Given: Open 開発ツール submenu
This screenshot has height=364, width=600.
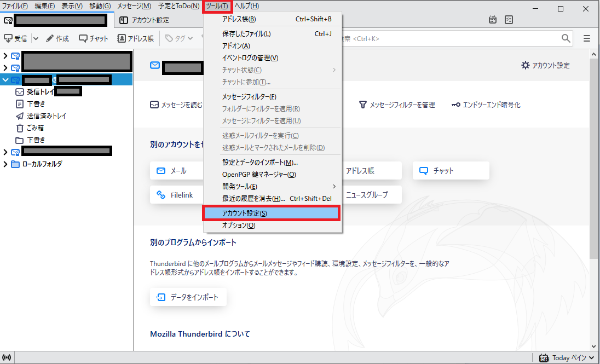Looking at the screenshot, I should coord(273,187).
